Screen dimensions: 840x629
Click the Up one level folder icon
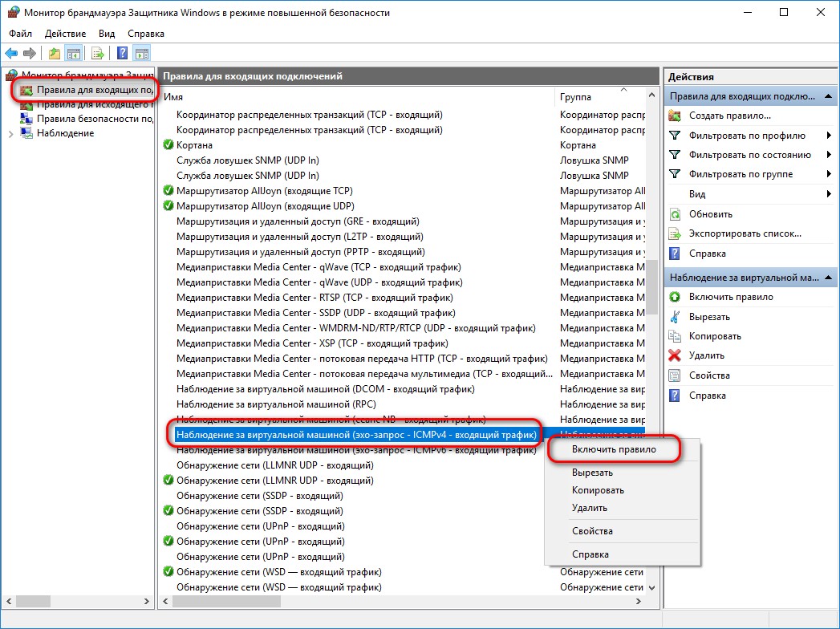tap(54, 53)
